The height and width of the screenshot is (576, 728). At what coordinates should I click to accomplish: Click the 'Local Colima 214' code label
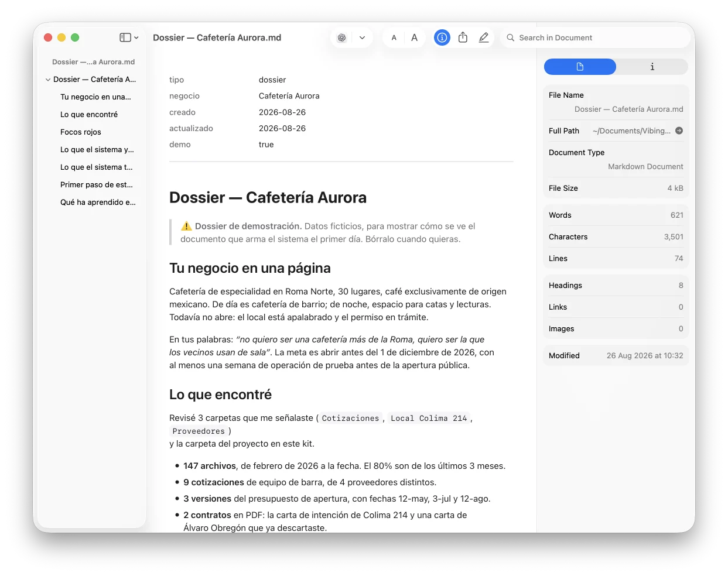tap(429, 418)
